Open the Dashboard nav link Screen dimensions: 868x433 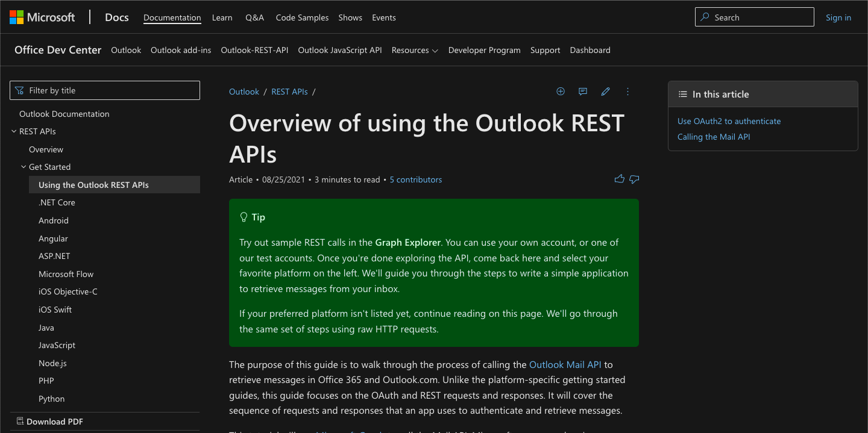(x=590, y=50)
